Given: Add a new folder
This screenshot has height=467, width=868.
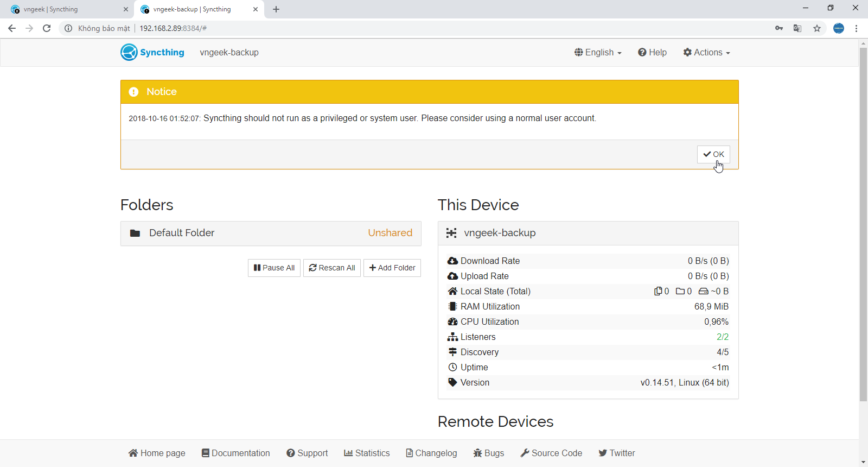Looking at the screenshot, I should pos(392,268).
